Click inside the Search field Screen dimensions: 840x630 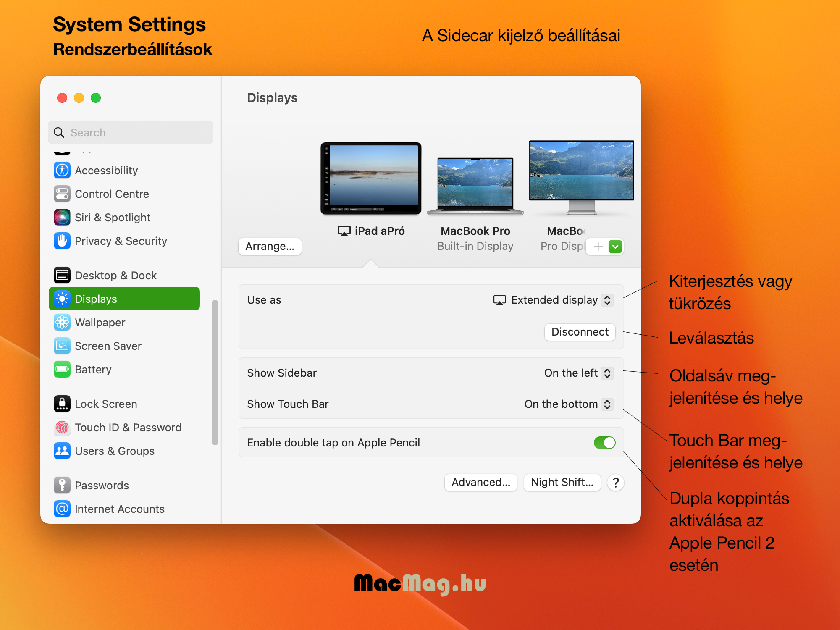[x=131, y=133]
